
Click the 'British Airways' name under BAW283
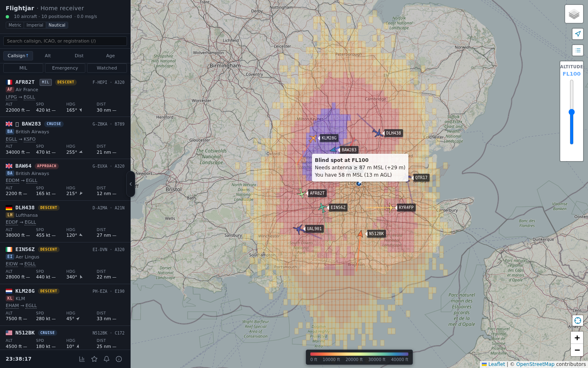tap(32, 132)
